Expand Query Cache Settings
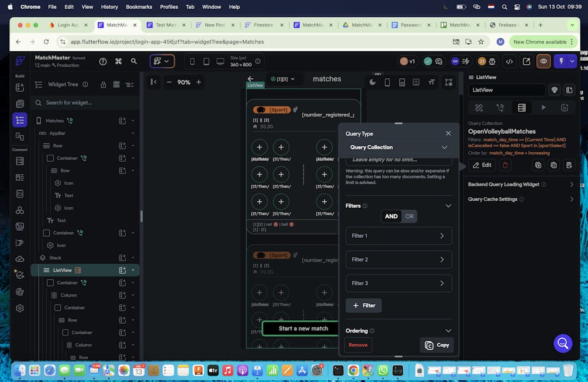The width and height of the screenshot is (588, 382). click(x=521, y=200)
